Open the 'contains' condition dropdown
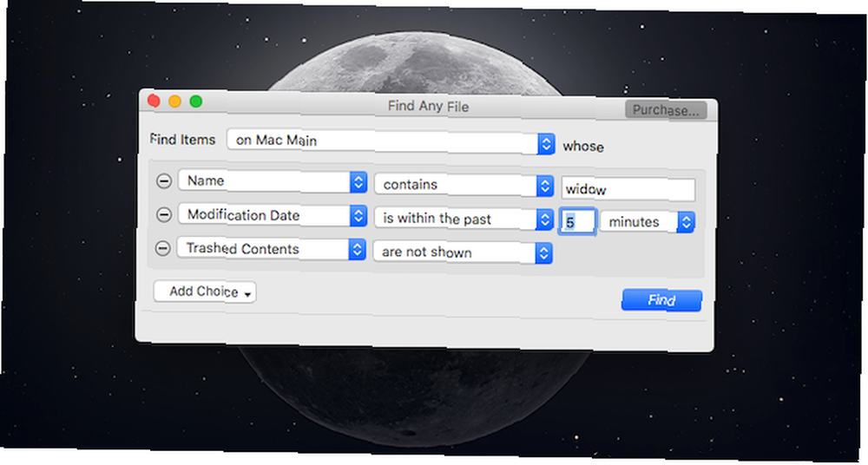 point(464,185)
